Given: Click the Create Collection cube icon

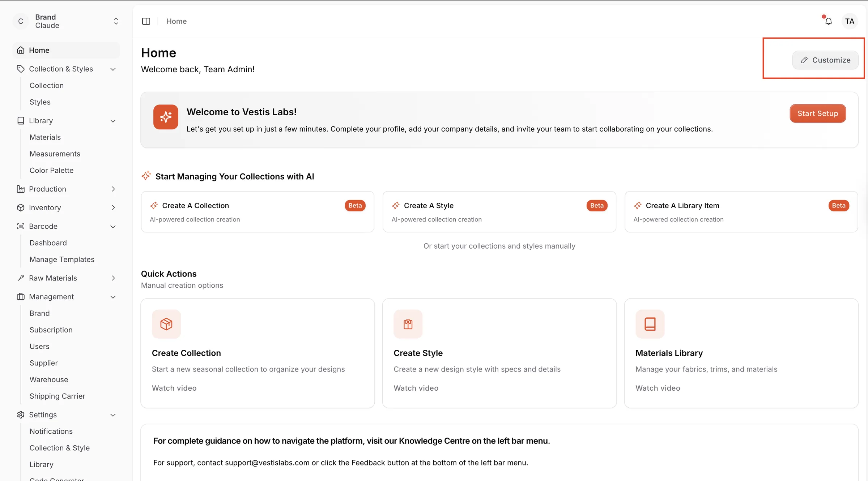Looking at the screenshot, I should click(x=166, y=324).
